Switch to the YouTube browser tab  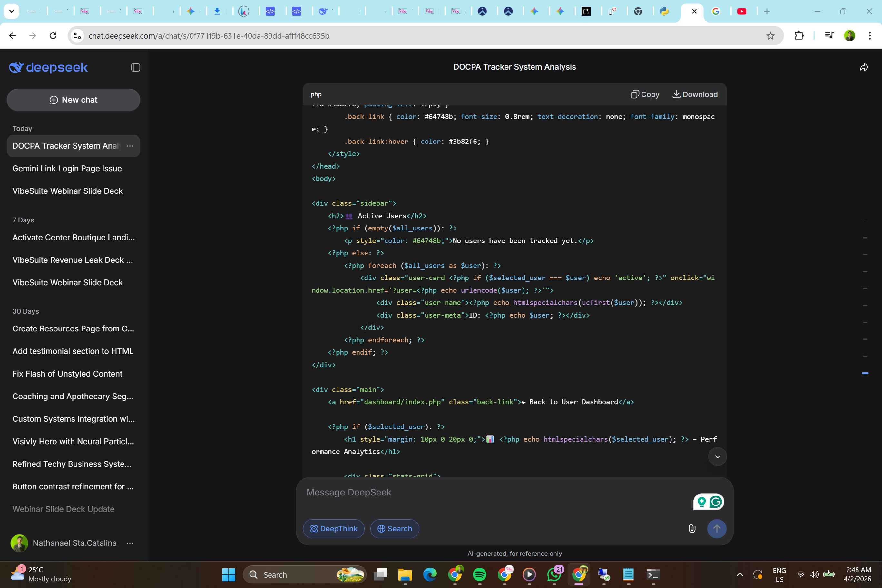741,11
